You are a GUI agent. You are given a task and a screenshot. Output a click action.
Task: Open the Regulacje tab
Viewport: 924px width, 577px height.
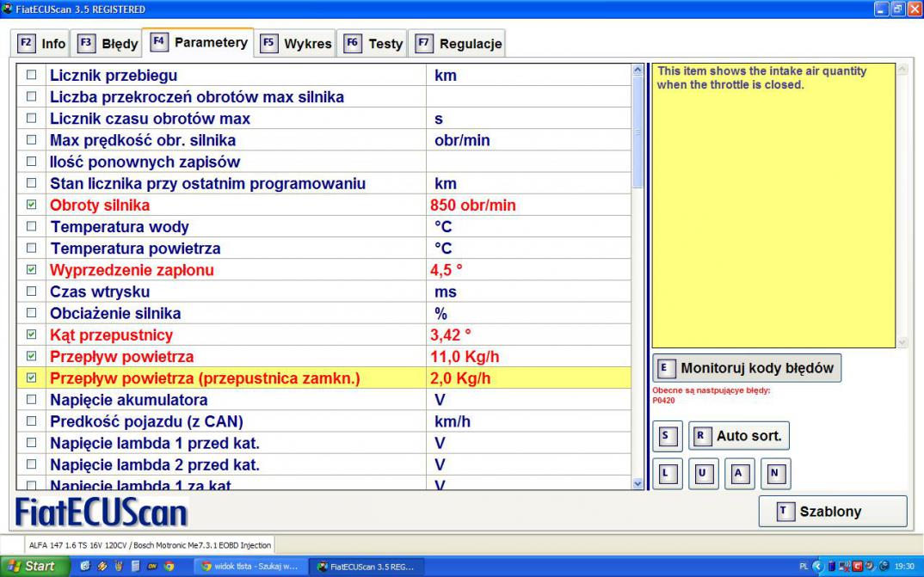(458, 43)
